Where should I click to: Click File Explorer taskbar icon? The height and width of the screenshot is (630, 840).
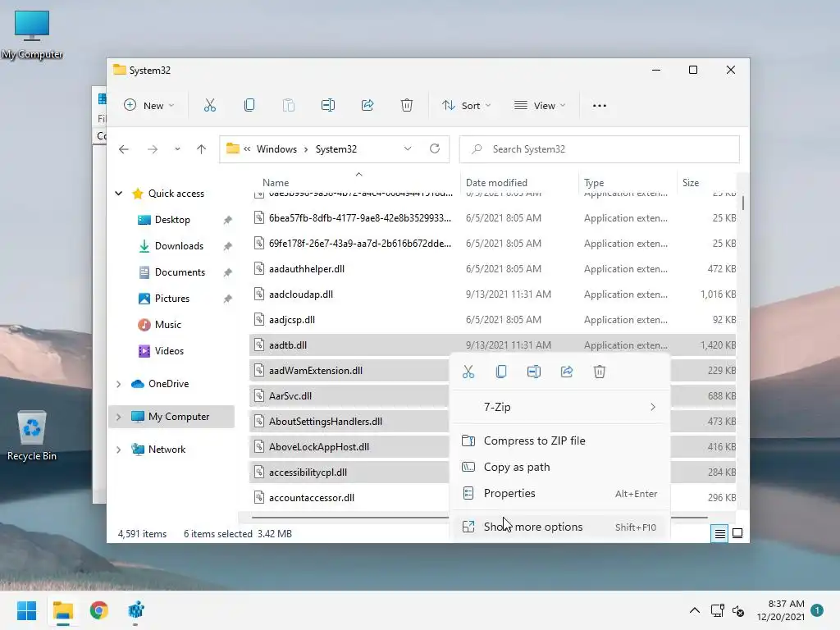(62, 610)
